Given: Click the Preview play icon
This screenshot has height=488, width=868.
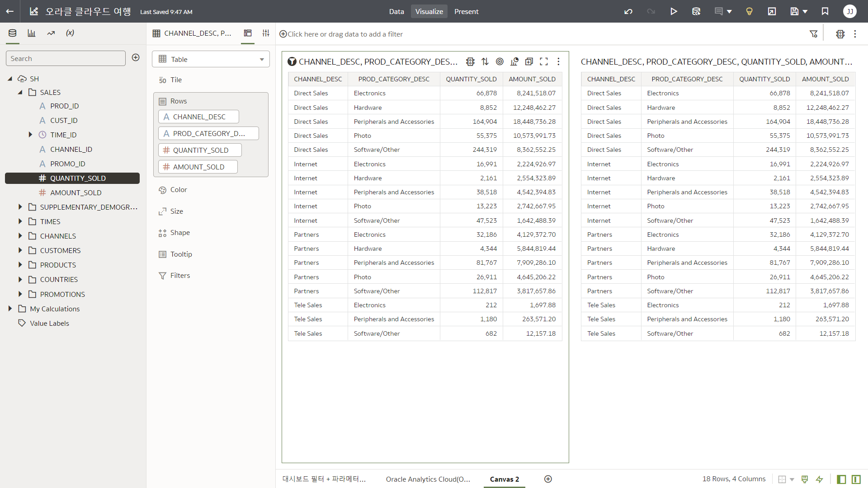Looking at the screenshot, I should [674, 11].
